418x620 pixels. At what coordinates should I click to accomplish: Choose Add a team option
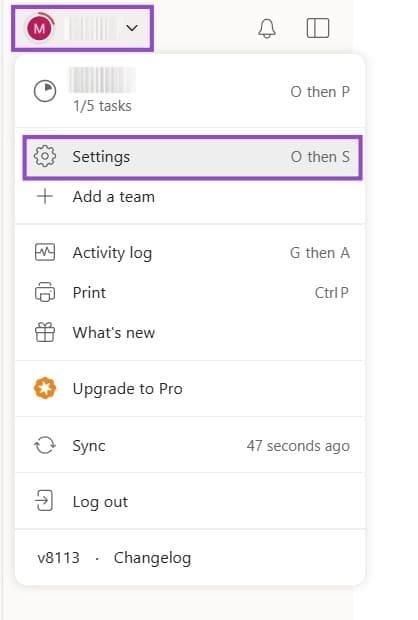[x=190, y=197]
